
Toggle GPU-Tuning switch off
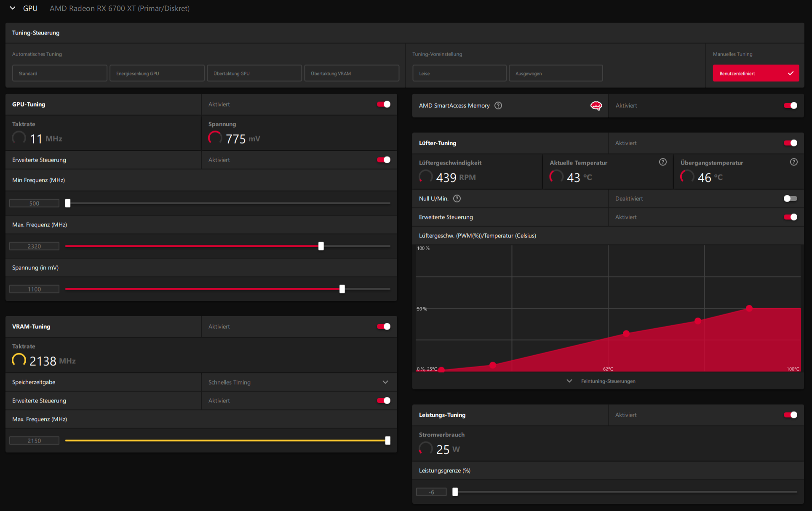[x=384, y=104]
